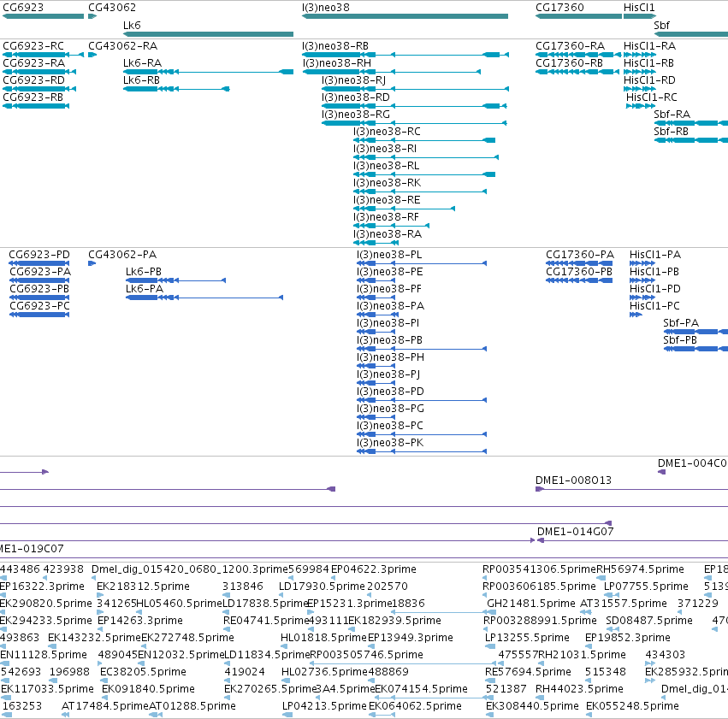Open protein label CG43062-PA
The height and width of the screenshot is (719, 728).
122,255
